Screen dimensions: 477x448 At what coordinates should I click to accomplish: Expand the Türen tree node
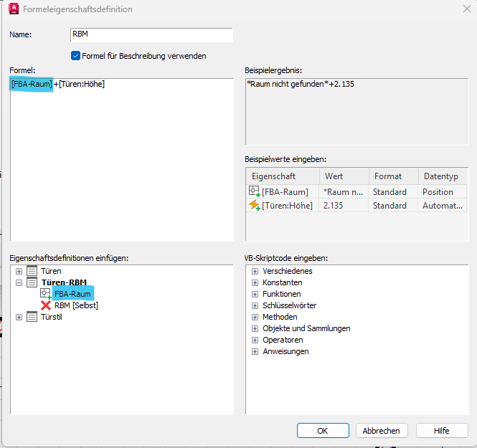(x=19, y=271)
